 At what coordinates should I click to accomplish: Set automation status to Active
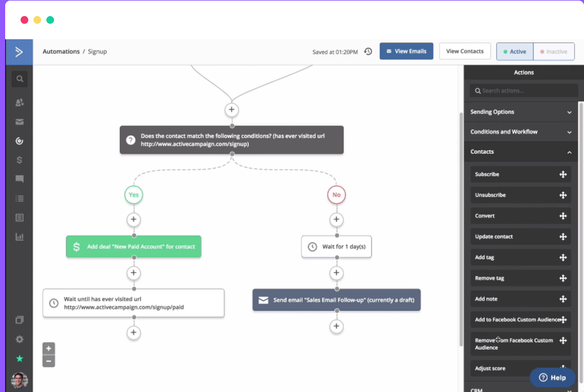pyautogui.click(x=515, y=51)
